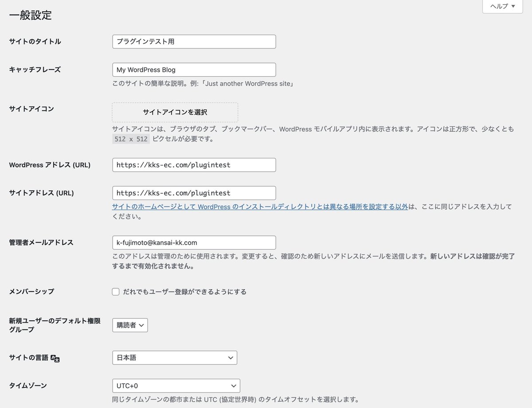Open the 日本語 site language dropdown
Image resolution: width=532 pixels, height=408 pixels.
(x=175, y=357)
